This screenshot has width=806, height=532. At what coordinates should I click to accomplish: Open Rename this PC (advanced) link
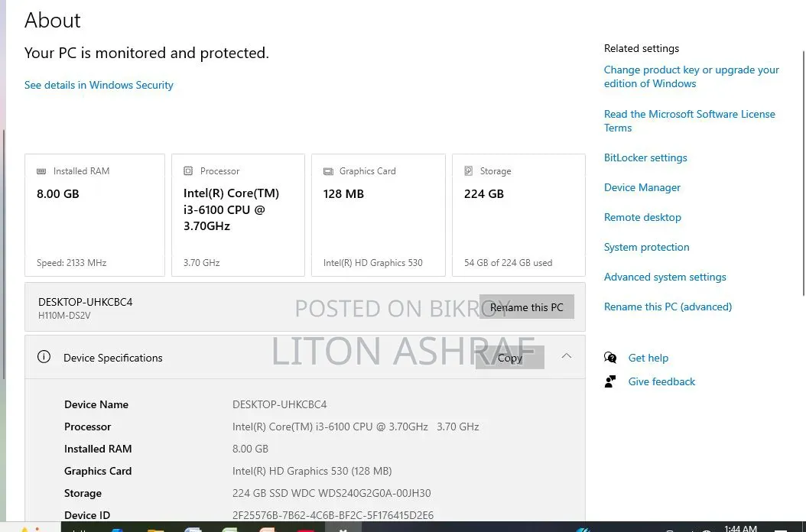click(x=668, y=307)
